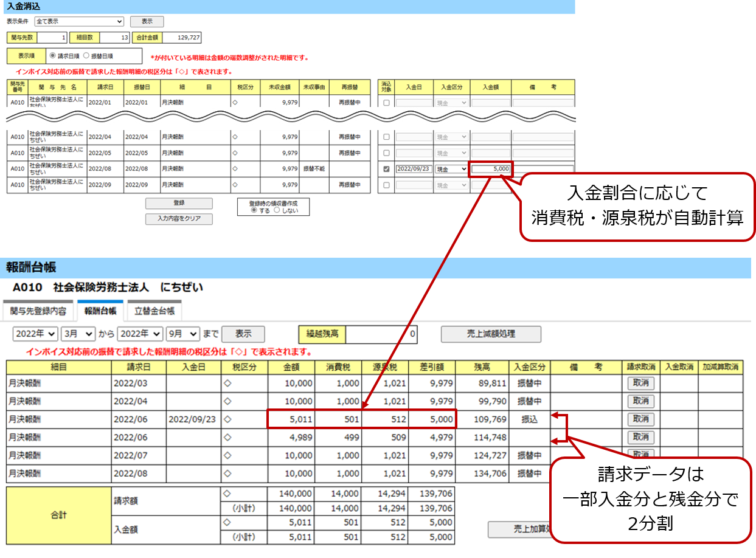The image size is (756, 558).
Task: Click the 入金日 field showing 2022/09/23
Action: pyautogui.click(x=413, y=169)
